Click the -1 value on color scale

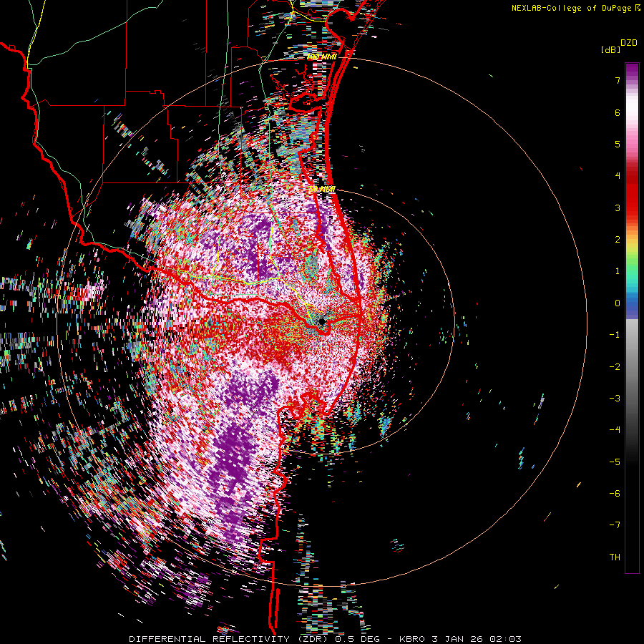click(615, 335)
